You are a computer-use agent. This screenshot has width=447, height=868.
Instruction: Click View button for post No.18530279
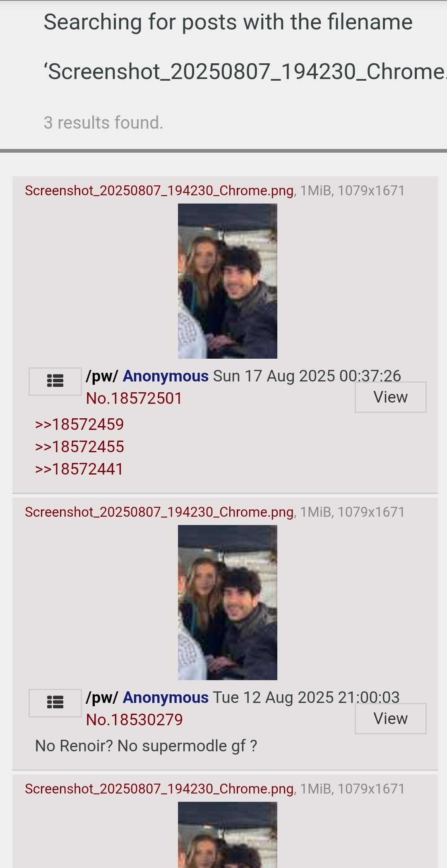[390, 719]
